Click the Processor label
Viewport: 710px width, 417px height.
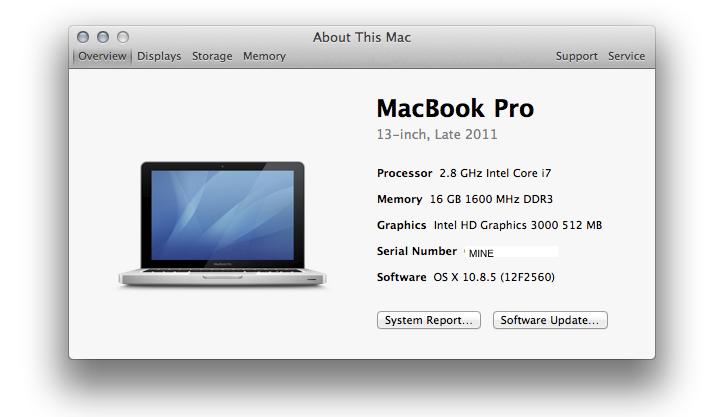pyautogui.click(x=404, y=173)
